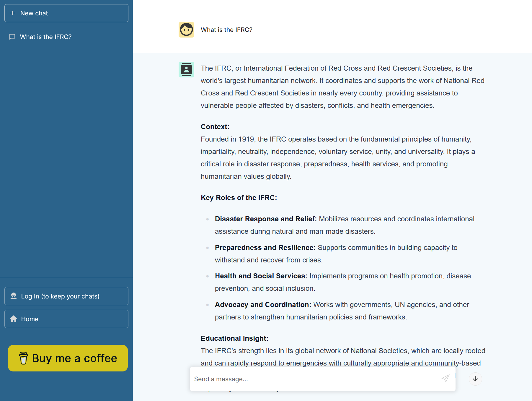Click the assistant avatar icon
Screen dimensions: 532x401
point(186,69)
